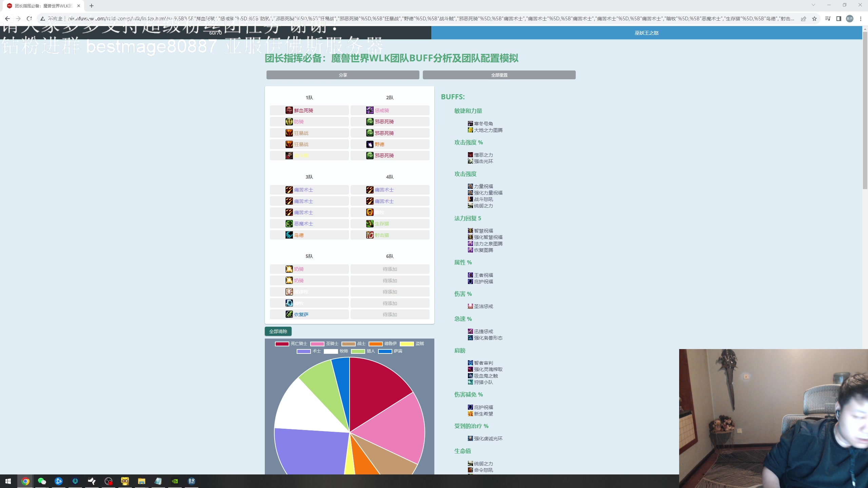
Task: Click the 惩戒骑 spec icon in 2队
Action: 370,110
